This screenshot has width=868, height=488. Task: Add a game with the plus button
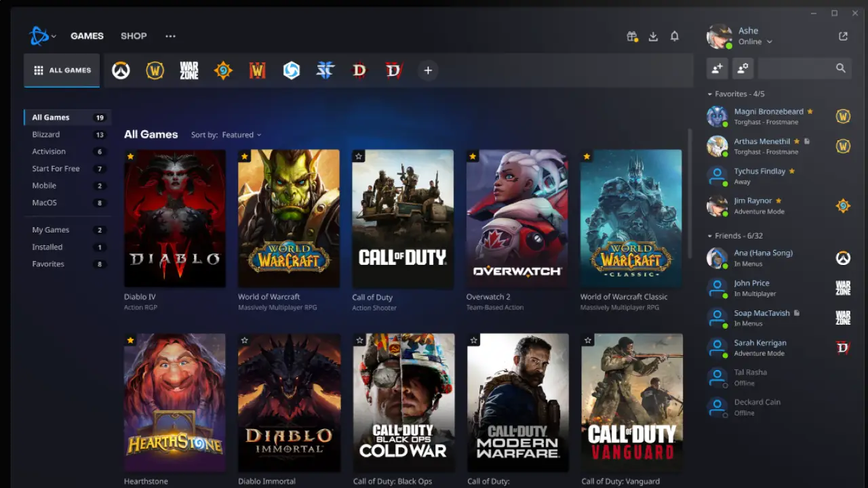pyautogui.click(x=428, y=70)
